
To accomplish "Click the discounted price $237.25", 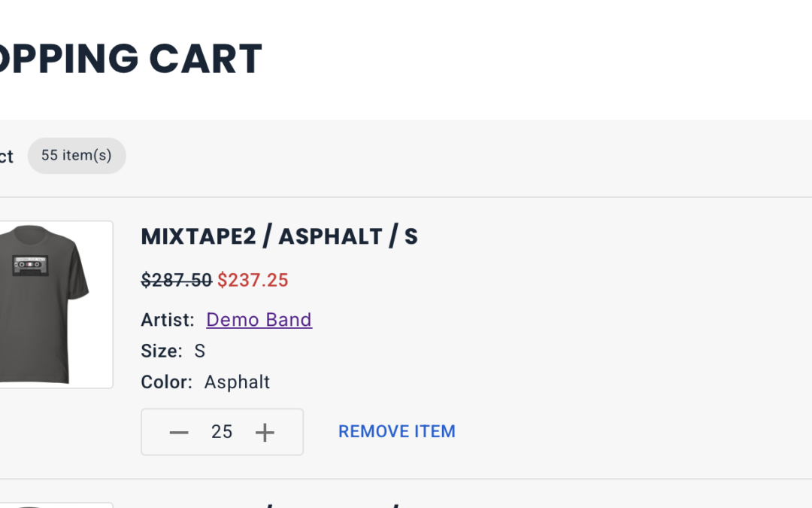I will [x=253, y=281].
